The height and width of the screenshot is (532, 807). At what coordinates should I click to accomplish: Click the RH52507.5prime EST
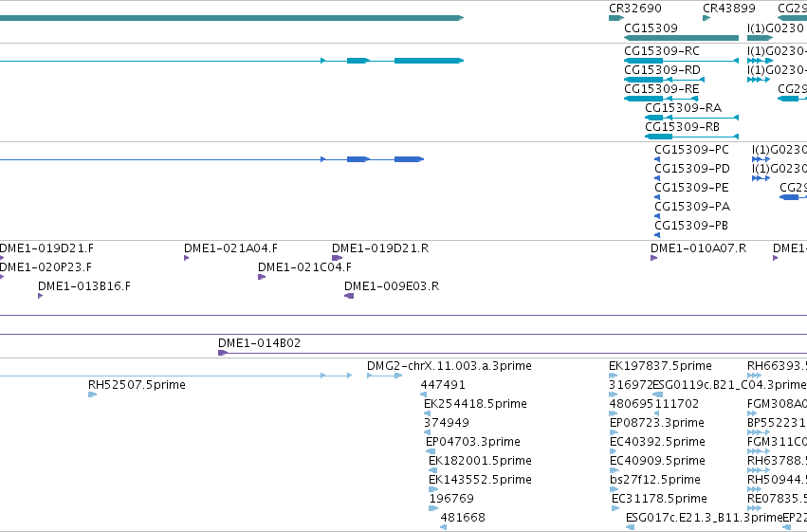(x=137, y=385)
